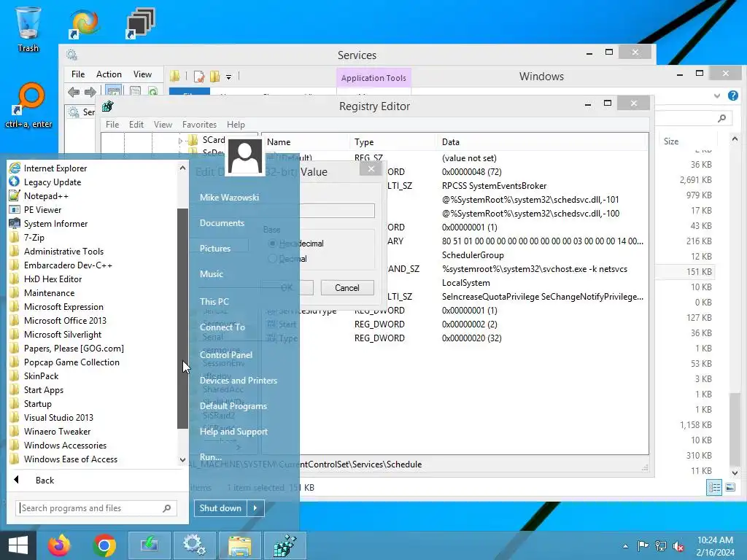This screenshot has width=747, height=560.
Task: Open the Trash desktop icon
Action: coord(28,29)
